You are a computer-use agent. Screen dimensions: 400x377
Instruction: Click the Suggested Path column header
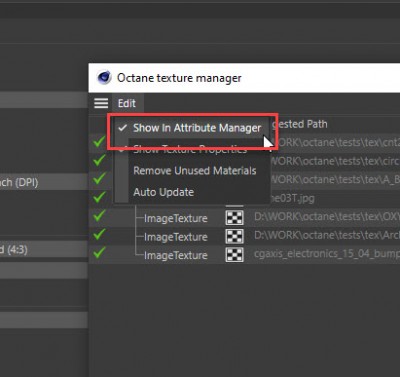[x=300, y=124]
